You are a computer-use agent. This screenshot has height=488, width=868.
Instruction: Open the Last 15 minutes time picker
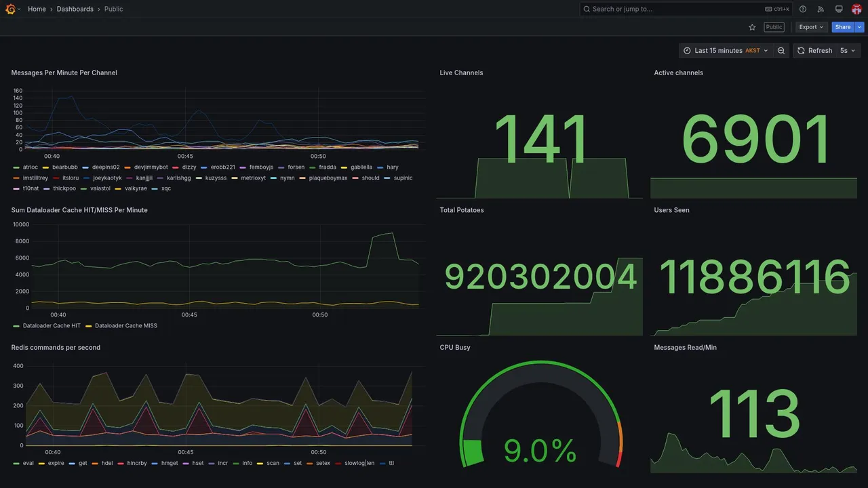(x=726, y=51)
